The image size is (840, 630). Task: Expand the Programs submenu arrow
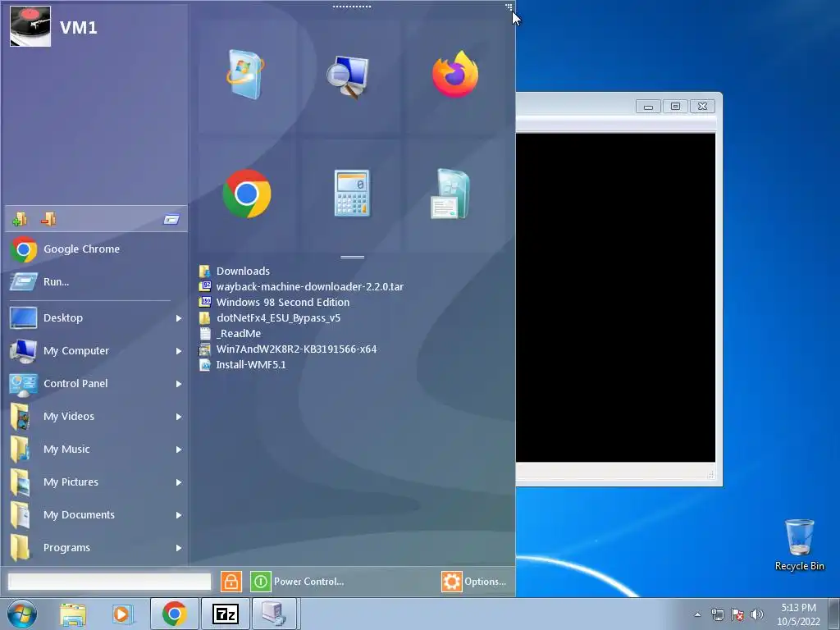179,548
